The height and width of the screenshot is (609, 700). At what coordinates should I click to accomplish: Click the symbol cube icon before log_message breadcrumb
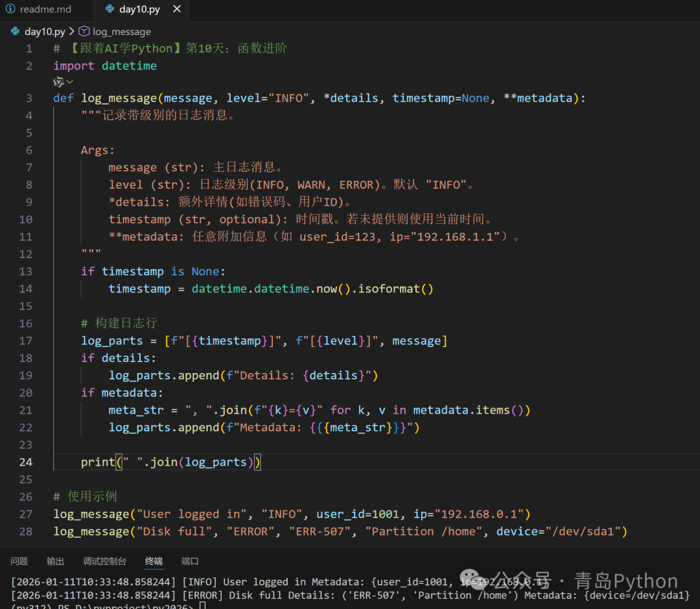tap(84, 31)
